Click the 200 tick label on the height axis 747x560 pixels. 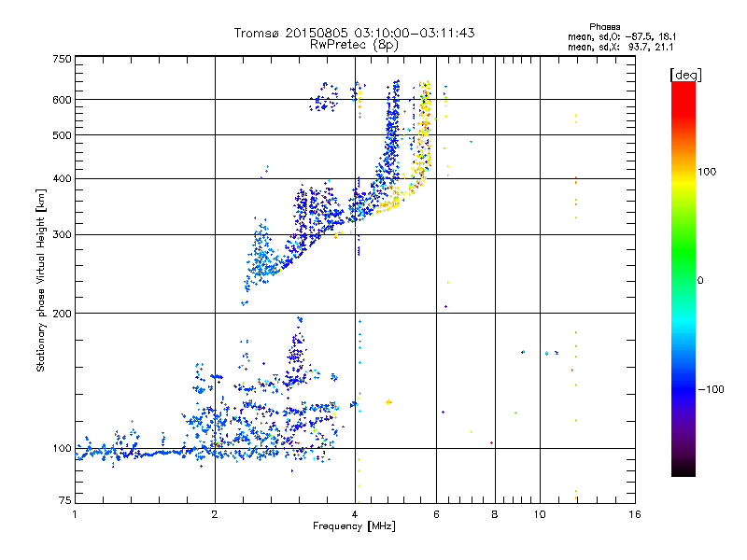point(62,314)
